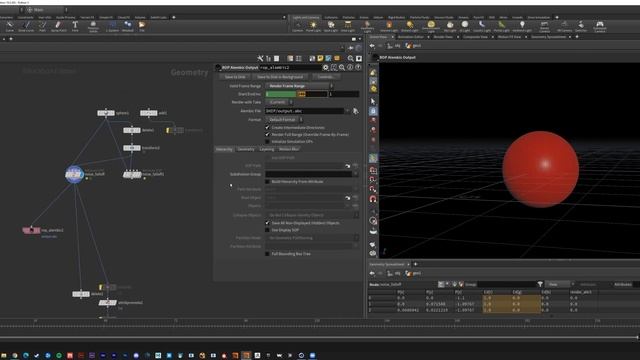
Task: Open the Render with Take dropdown
Action: (x=279, y=102)
